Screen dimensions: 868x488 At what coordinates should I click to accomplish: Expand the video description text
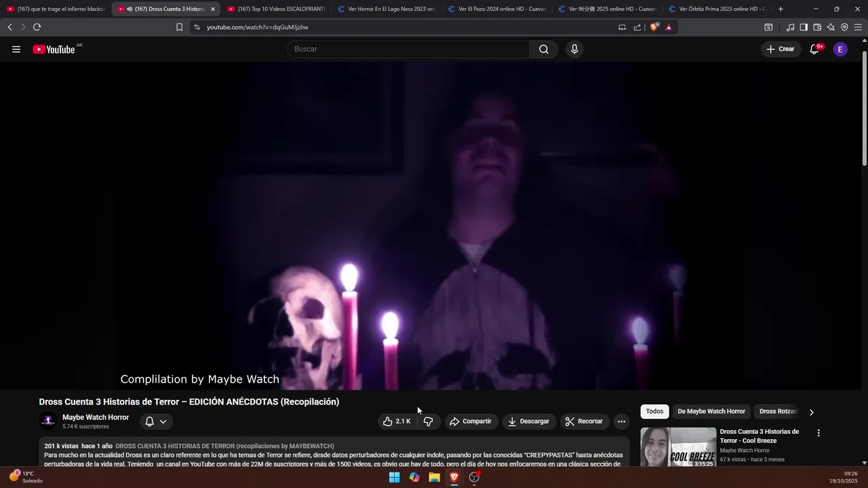point(335,455)
